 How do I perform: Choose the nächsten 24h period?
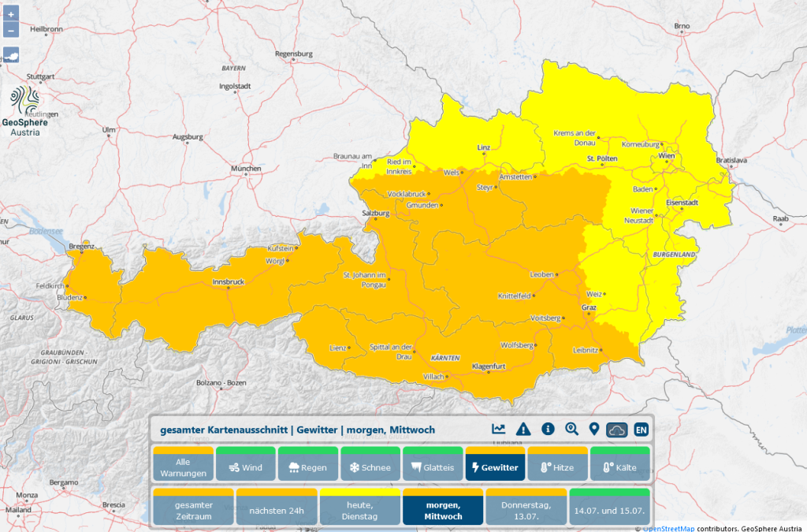[276, 509]
